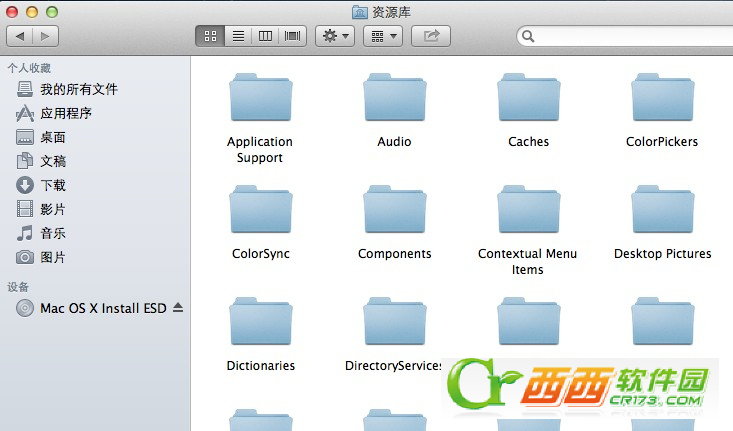733x431 pixels.
Task: Open the arrange items dropdown
Action: [x=382, y=36]
